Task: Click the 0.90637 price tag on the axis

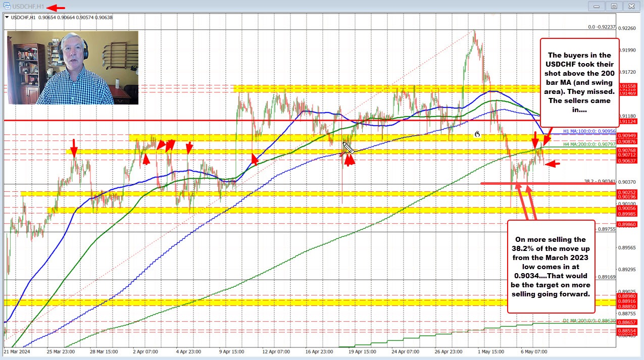Action: click(x=629, y=161)
